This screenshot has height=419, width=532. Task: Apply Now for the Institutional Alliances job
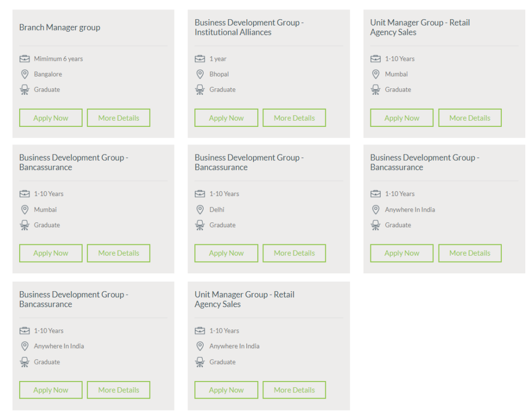coord(226,118)
